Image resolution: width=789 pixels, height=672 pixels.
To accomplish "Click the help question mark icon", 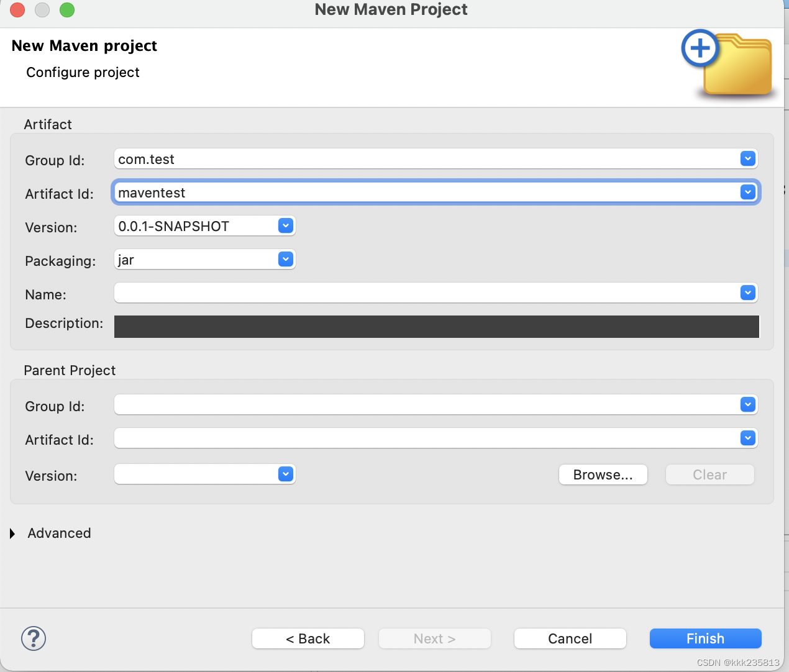I will pyautogui.click(x=33, y=638).
